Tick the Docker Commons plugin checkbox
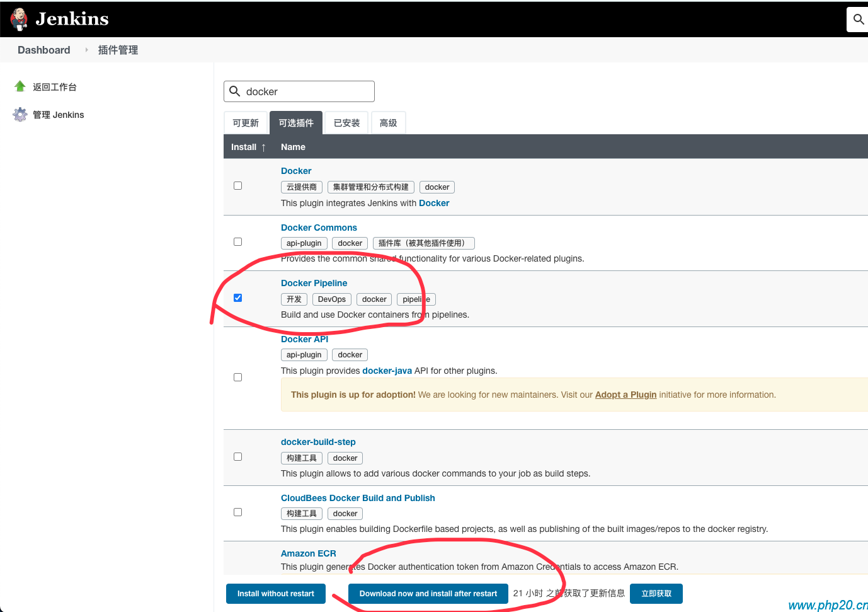The height and width of the screenshot is (612, 868). click(237, 242)
